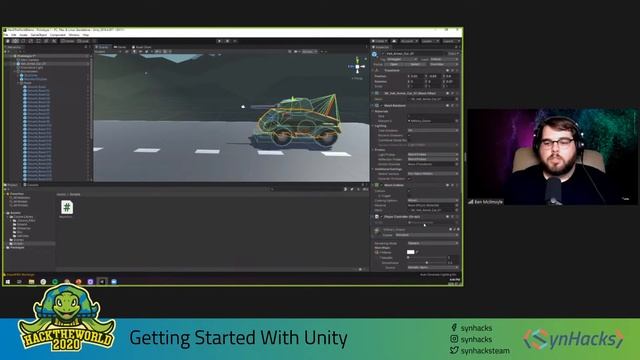Select the Scale tool
This screenshot has width=640, height=360.
pos(31,41)
